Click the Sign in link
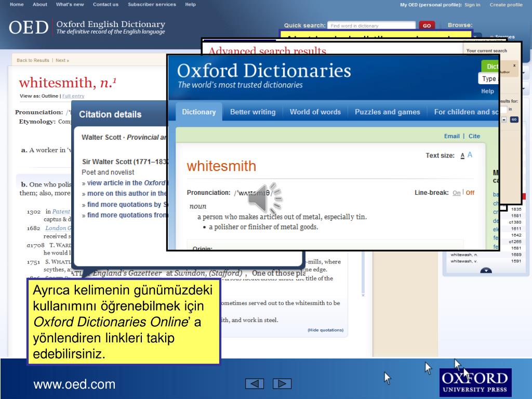Viewport: 532px width, 399px height. [x=472, y=5]
